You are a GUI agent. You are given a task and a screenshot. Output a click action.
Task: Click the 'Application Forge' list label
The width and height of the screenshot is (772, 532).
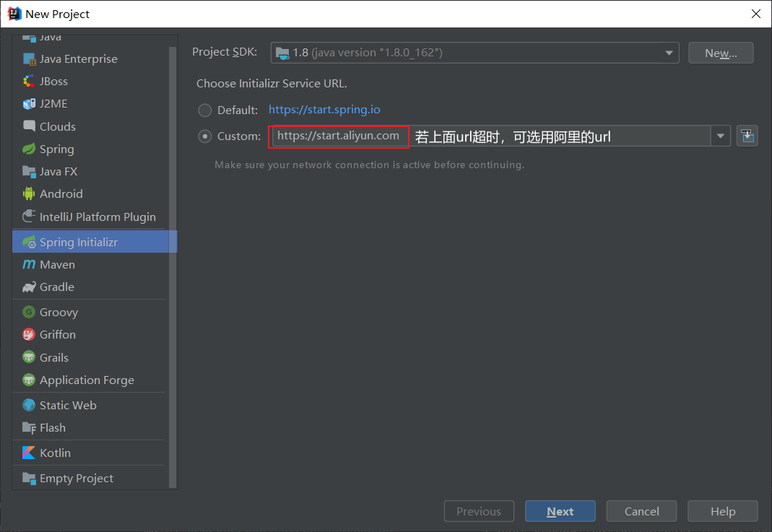pos(87,380)
